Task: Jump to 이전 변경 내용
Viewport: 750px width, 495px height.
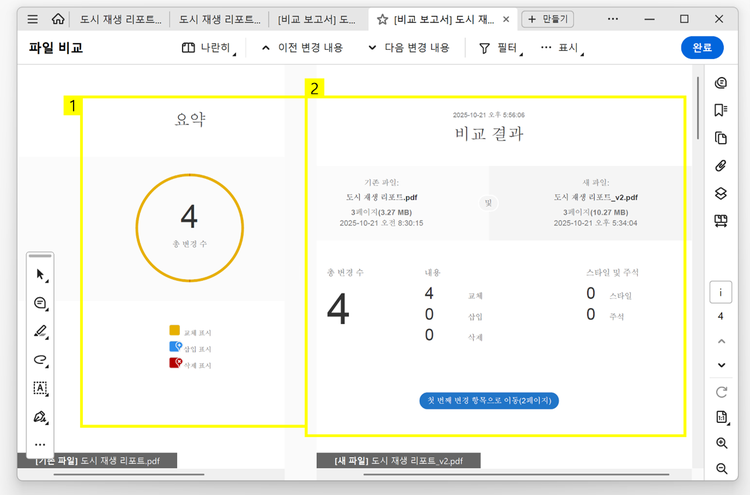Action: 302,48
